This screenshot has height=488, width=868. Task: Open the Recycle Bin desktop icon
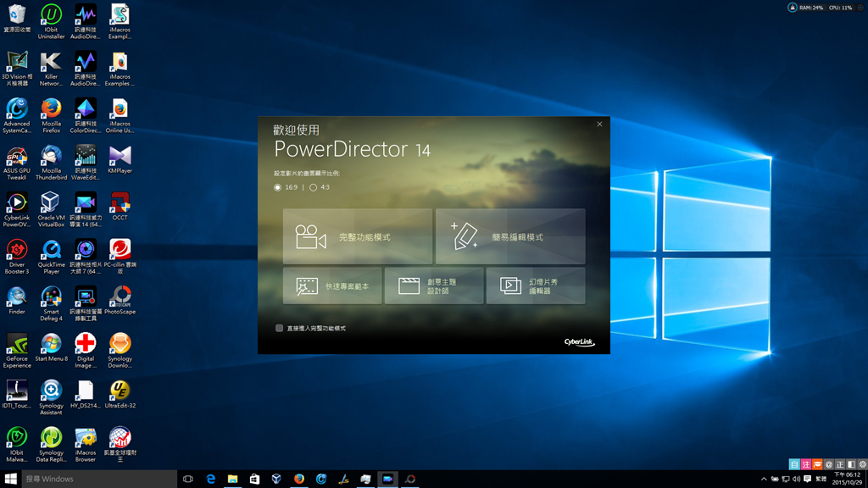click(17, 19)
